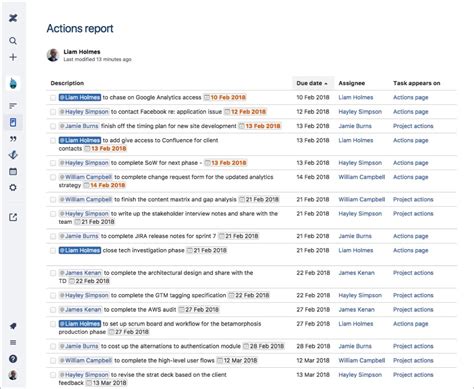This screenshot has width=474, height=389.
Task: Open Actions page link for 10 Feb 2018 task
Action: tap(411, 97)
